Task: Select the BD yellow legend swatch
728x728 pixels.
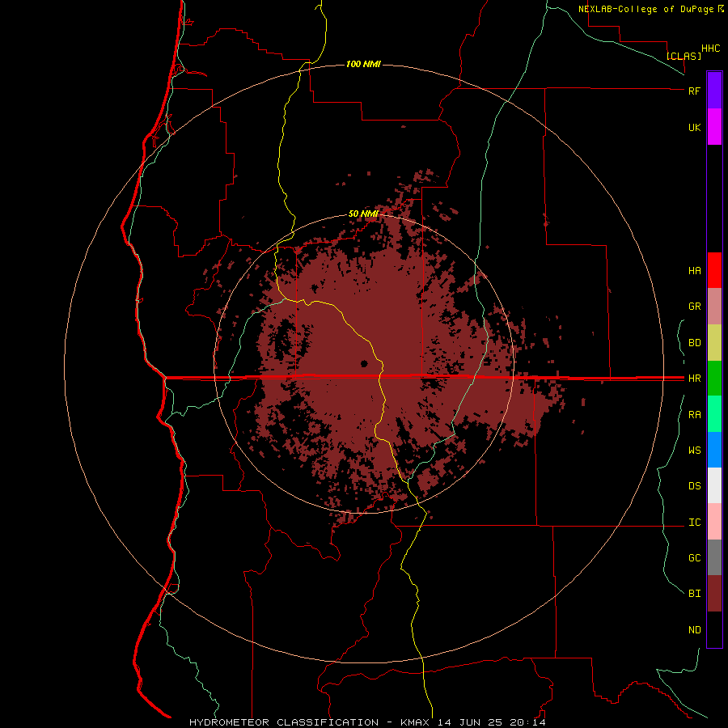Action: [x=714, y=342]
